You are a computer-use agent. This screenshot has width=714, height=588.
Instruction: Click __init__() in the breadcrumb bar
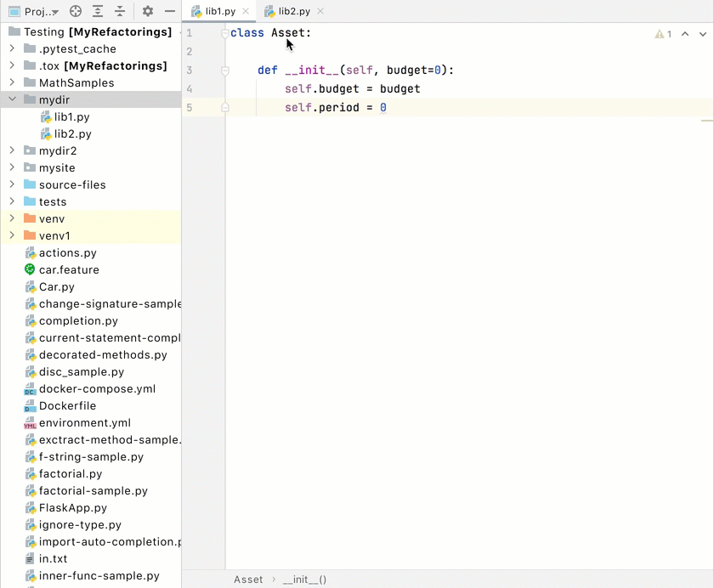click(x=304, y=580)
